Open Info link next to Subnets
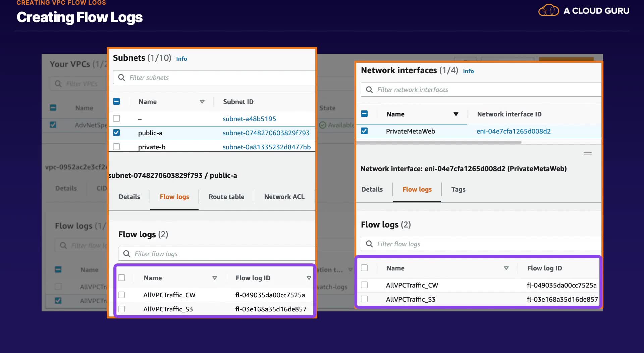644x353 pixels. [x=181, y=59]
